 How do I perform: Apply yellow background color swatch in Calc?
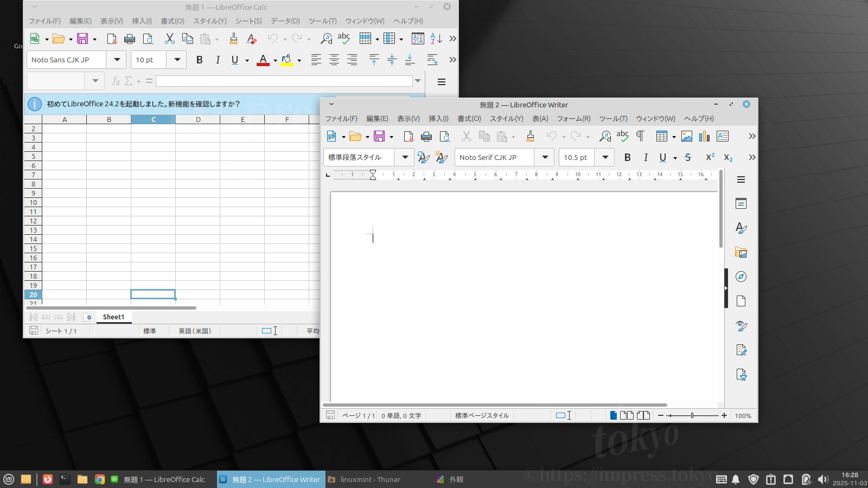point(287,60)
